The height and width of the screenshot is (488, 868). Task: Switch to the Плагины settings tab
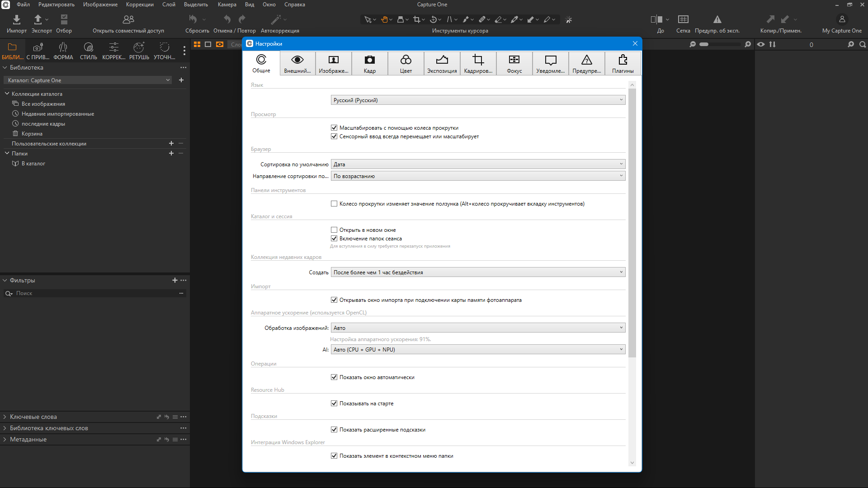pyautogui.click(x=623, y=63)
